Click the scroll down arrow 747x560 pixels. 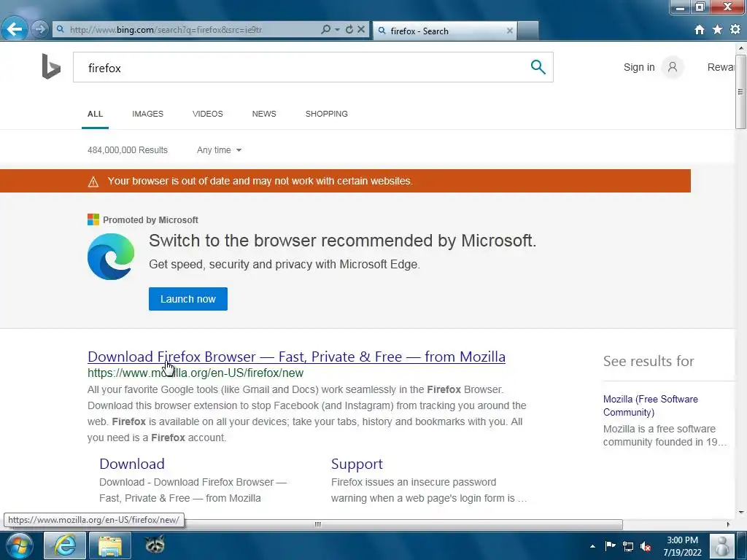click(741, 513)
